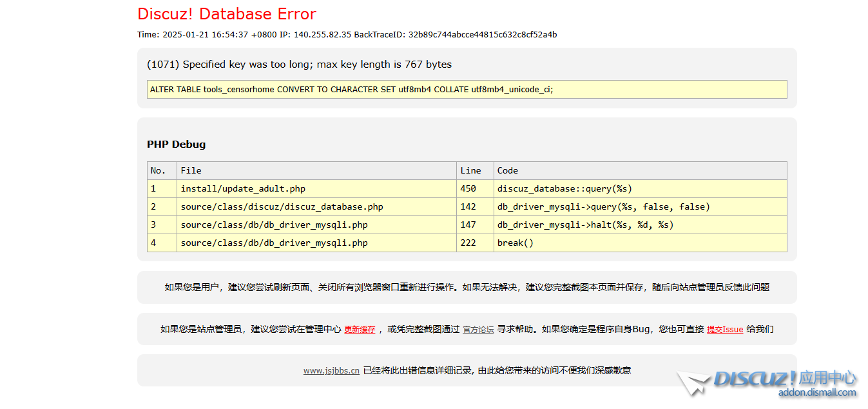868x409 pixels.
Task: Select db_driver_mysqli.php file cell in row 4
Action: pos(316,243)
